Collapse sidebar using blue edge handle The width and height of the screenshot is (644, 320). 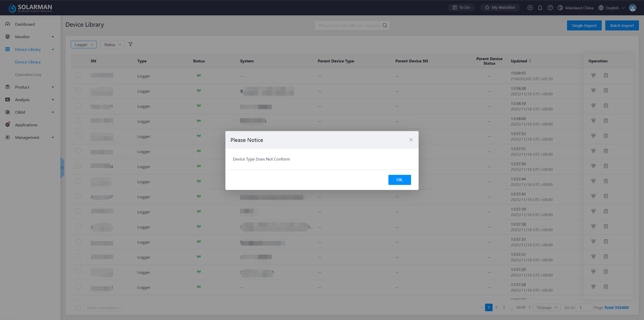(x=62, y=168)
